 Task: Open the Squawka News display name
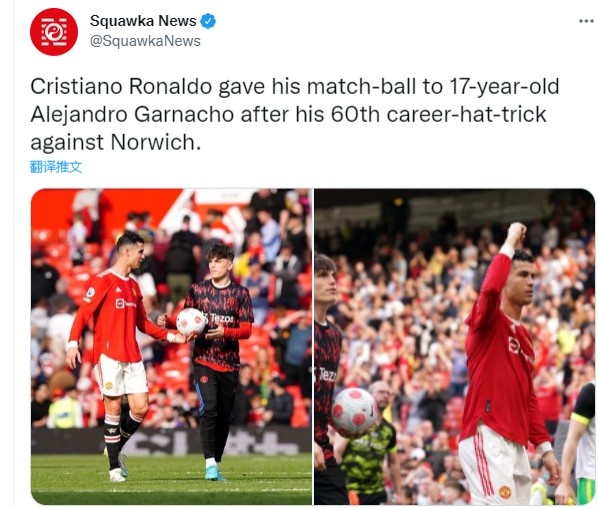(143, 21)
